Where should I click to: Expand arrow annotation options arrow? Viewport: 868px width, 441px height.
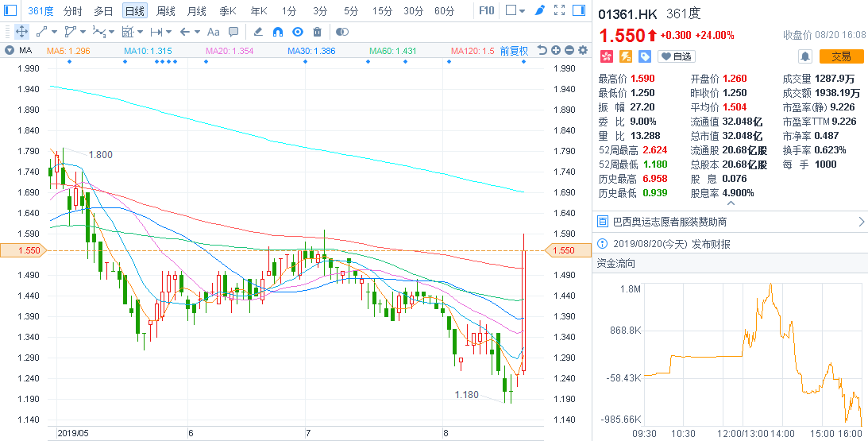tap(197, 32)
